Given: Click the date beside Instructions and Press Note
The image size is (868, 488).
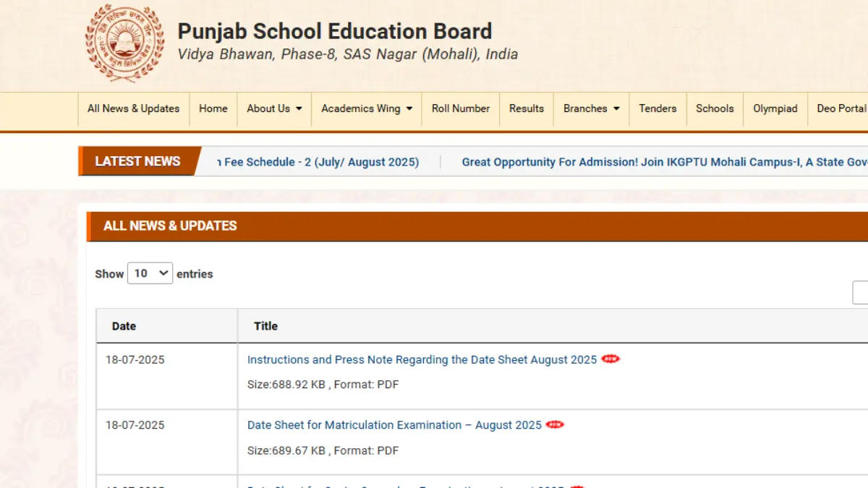Looking at the screenshot, I should pyautogui.click(x=135, y=359).
